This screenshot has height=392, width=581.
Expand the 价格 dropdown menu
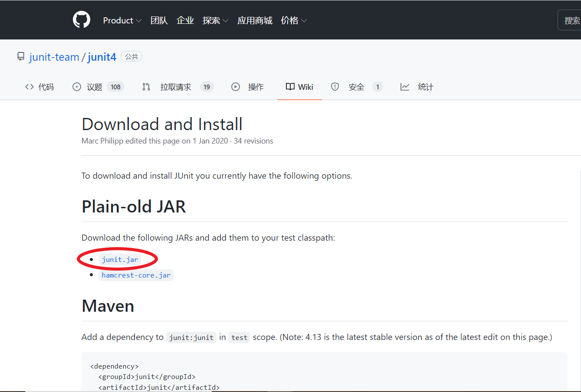294,20
